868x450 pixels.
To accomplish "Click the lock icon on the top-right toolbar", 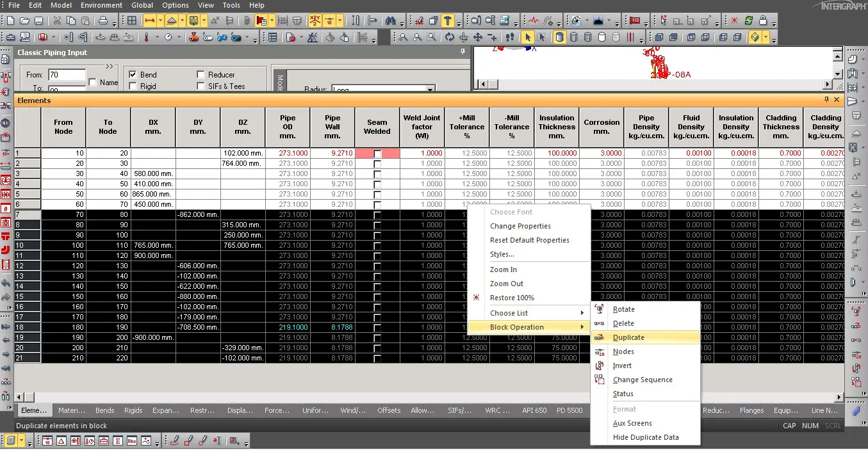I will 763,20.
